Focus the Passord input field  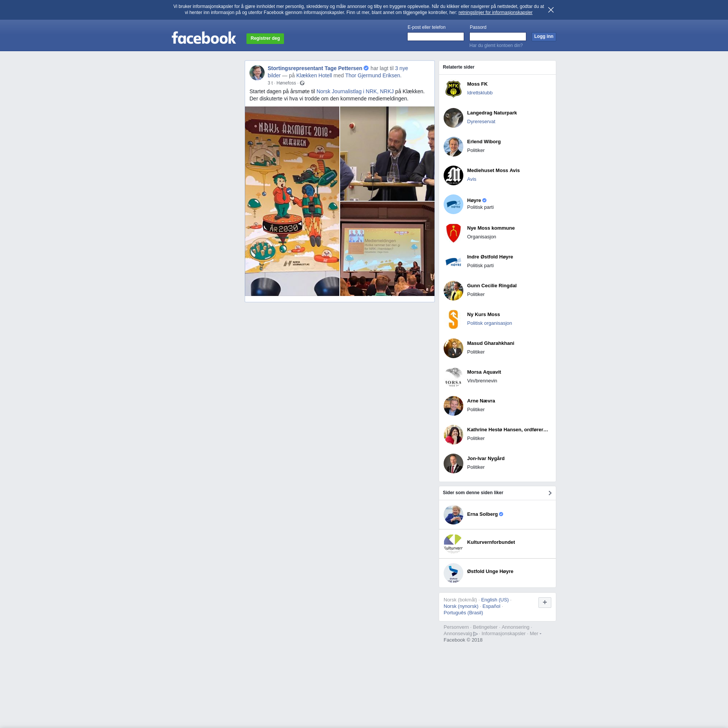click(x=497, y=36)
